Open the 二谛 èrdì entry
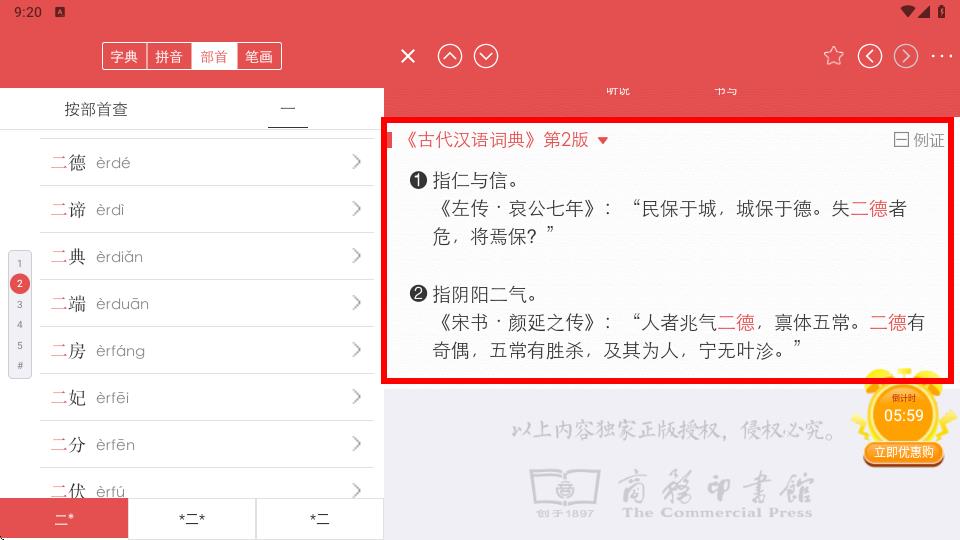Viewport: 960px width, 540px height. tap(207, 209)
